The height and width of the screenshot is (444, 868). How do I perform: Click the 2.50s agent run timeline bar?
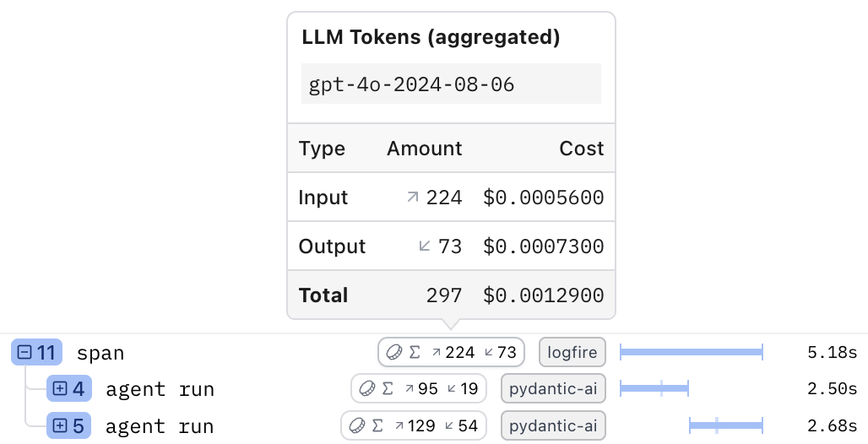pyautogui.click(x=654, y=389)
